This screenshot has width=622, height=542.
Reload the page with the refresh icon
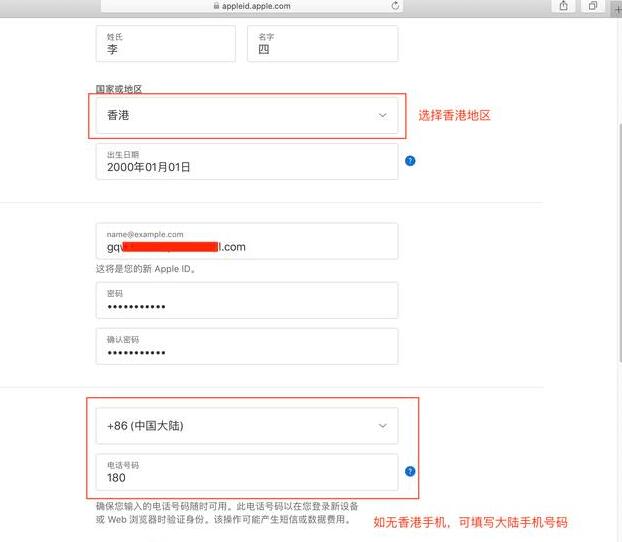pyautogui.click(x=395, y=6)
